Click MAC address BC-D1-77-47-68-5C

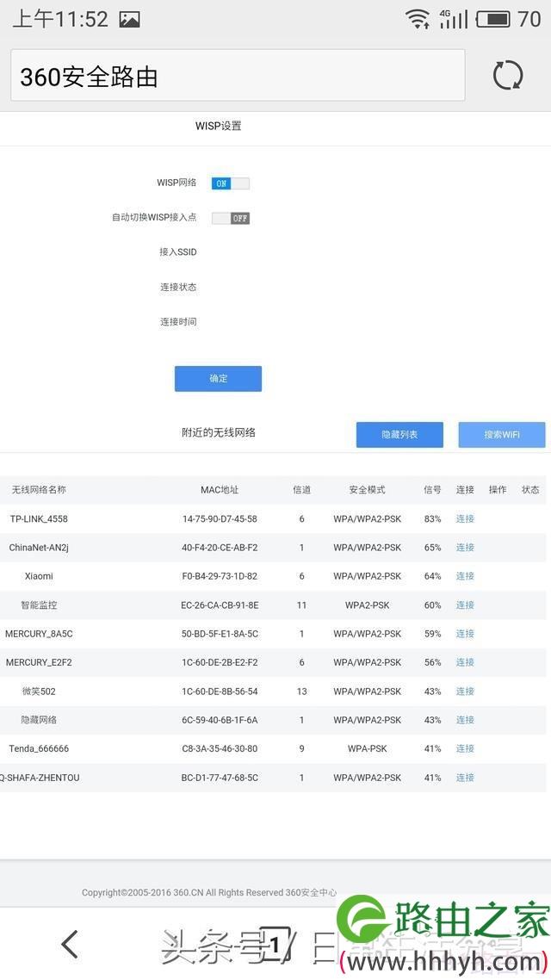[x=220, y=778]
